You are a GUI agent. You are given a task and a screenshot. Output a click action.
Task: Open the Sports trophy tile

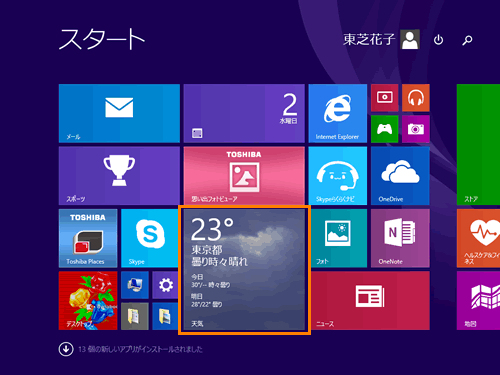click(119, 176)
